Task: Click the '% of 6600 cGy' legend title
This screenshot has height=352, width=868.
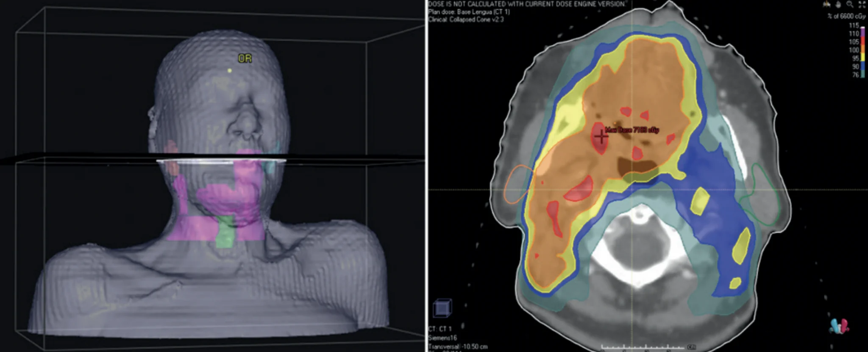Action: pyautogui.click(x=846, y=16)
